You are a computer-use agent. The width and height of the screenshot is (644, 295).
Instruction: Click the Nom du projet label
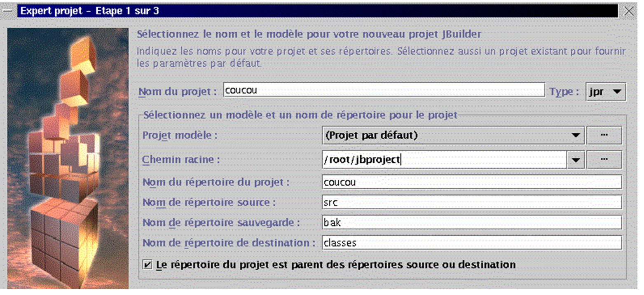point(178,91)
